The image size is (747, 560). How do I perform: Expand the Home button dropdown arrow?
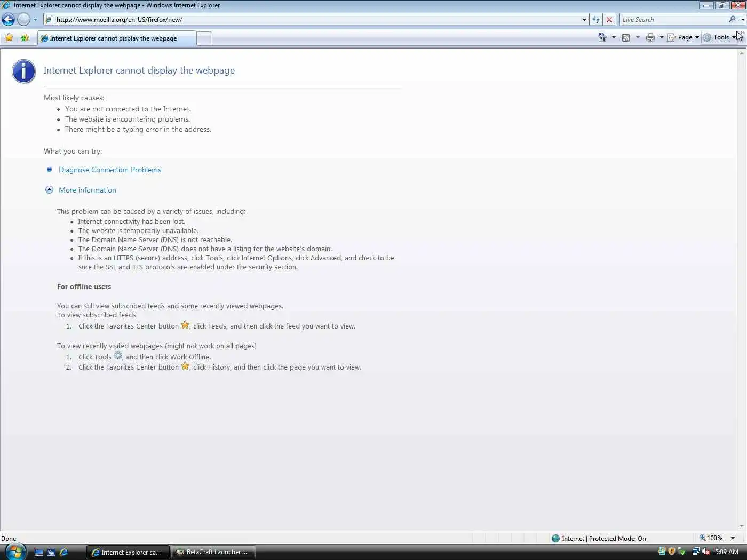614,37
